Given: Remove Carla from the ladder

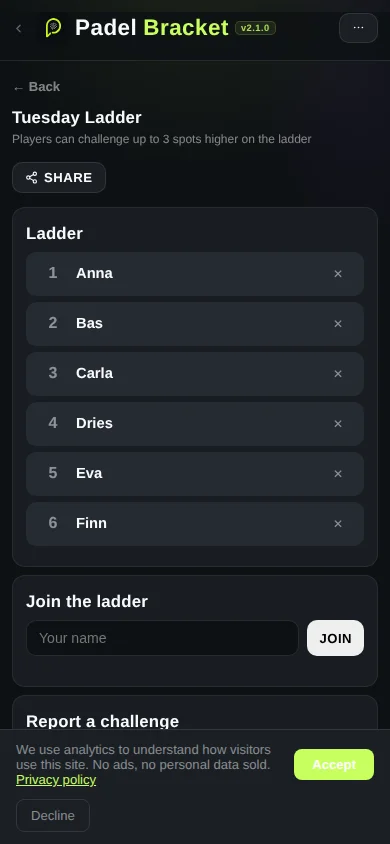Looking at the screenshot, I should (x=338, y=374).
